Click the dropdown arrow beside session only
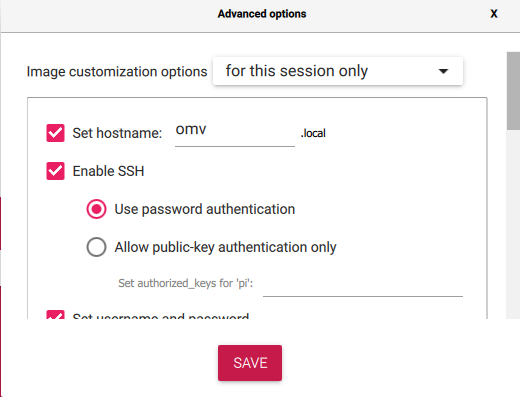Screen dimensions: 520x397 point(443,71)
